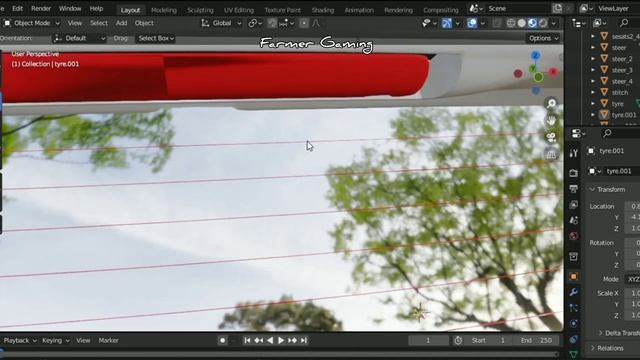
Task: Expand the Relations panel
Action: click(592, 348)
